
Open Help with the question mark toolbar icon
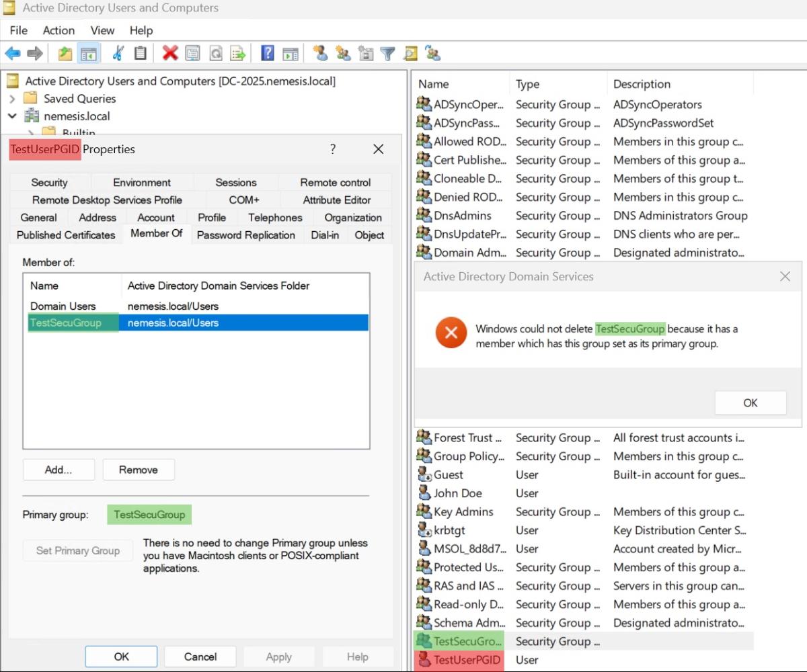pos(268,53)
